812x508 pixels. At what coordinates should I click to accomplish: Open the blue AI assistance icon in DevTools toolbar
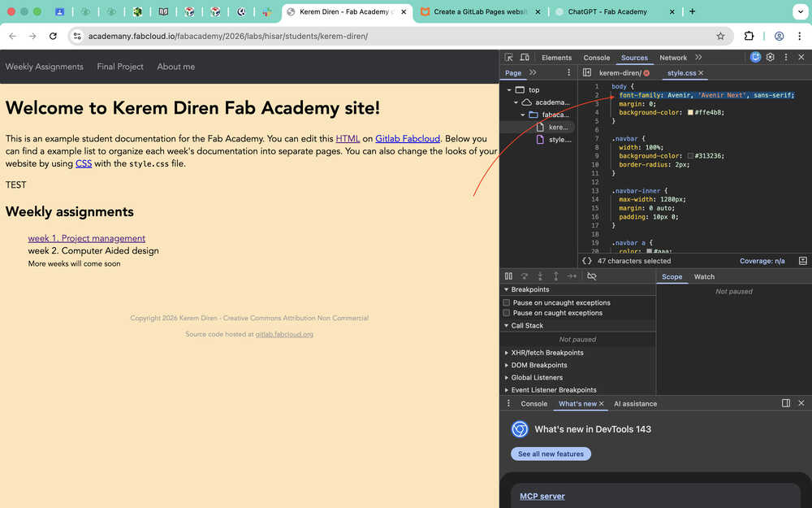755,58
